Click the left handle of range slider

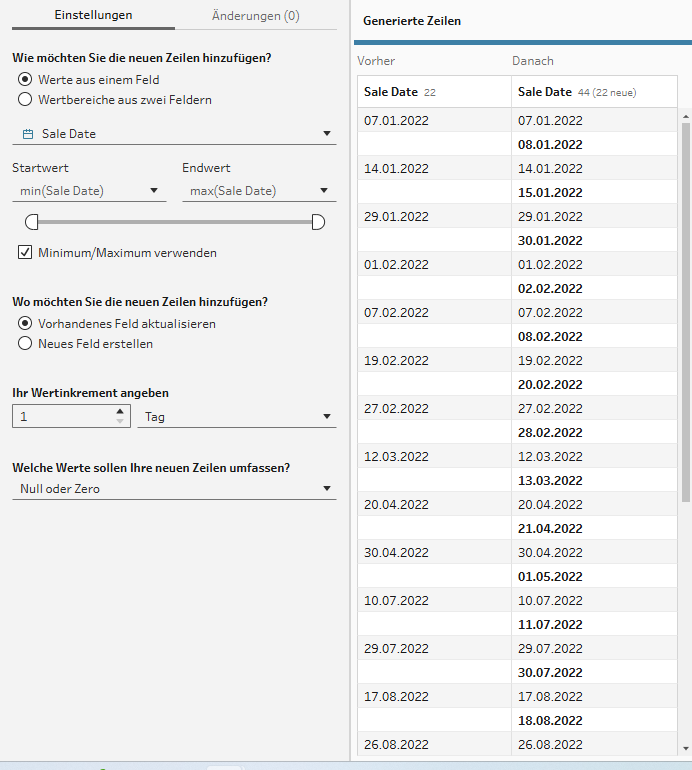[x=32, y=222]
